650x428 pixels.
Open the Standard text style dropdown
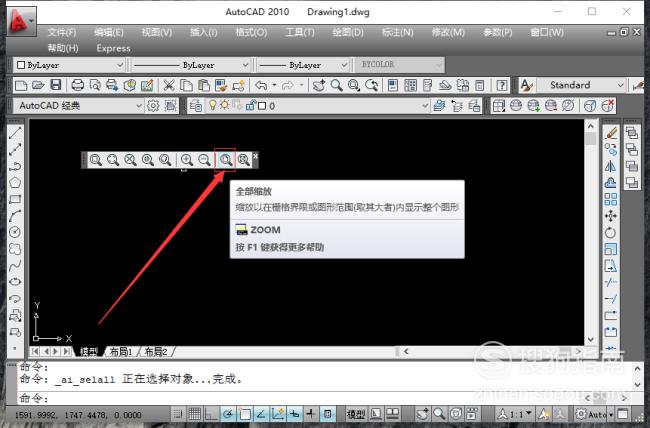pyautogui.click(x=582, y=85)
